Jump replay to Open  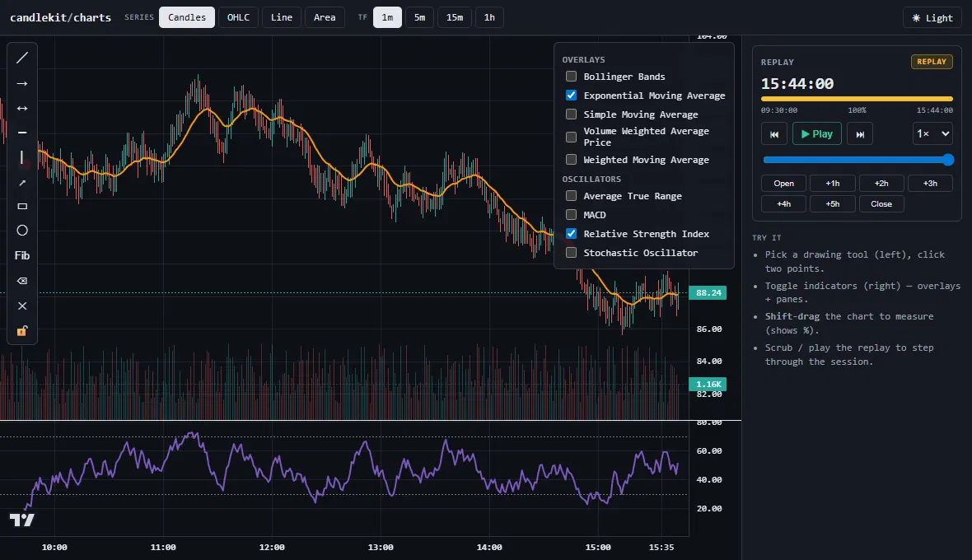pos(783,184)
